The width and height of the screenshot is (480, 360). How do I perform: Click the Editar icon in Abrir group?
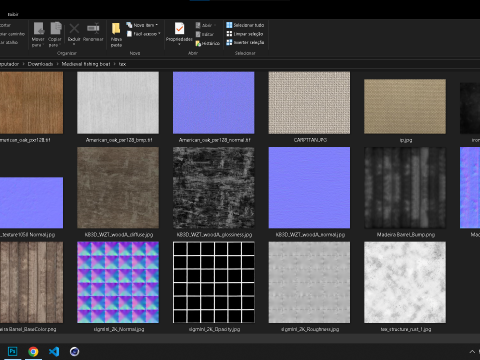[198, 34]
